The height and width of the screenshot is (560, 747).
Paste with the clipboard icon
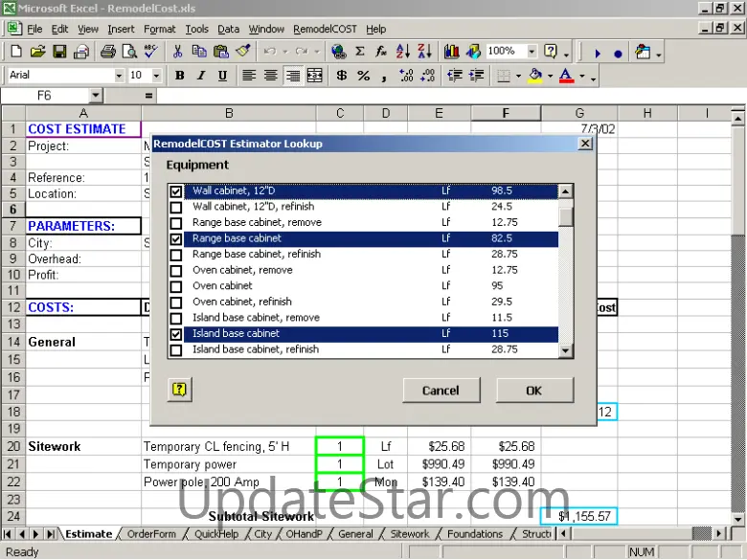pyautogui.click(x=221, y=52)
